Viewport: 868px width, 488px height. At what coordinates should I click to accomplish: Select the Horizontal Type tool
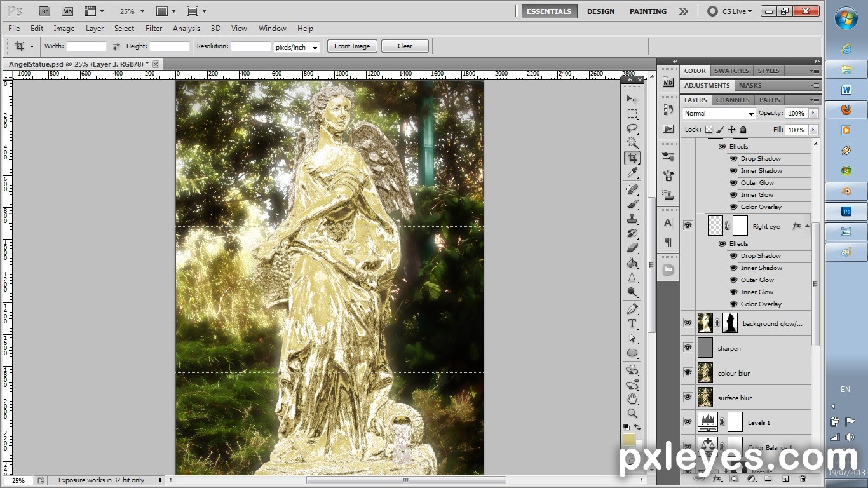[x=632, y=323]
